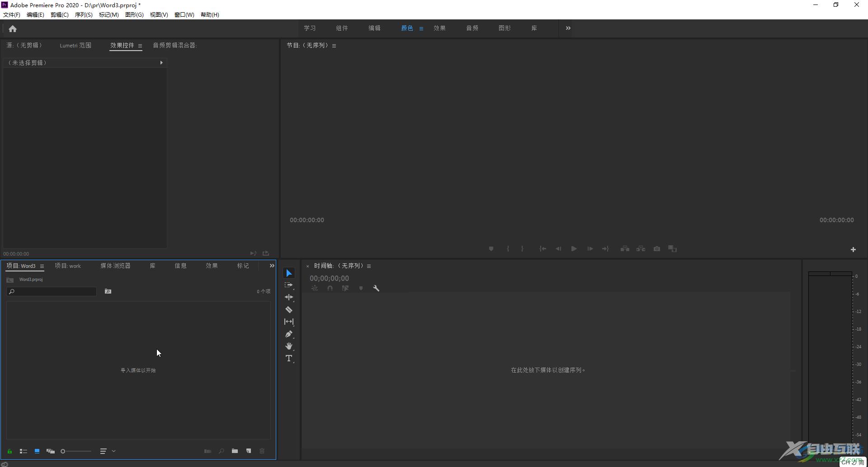Click the Project panel search field

tap(52, 292)
